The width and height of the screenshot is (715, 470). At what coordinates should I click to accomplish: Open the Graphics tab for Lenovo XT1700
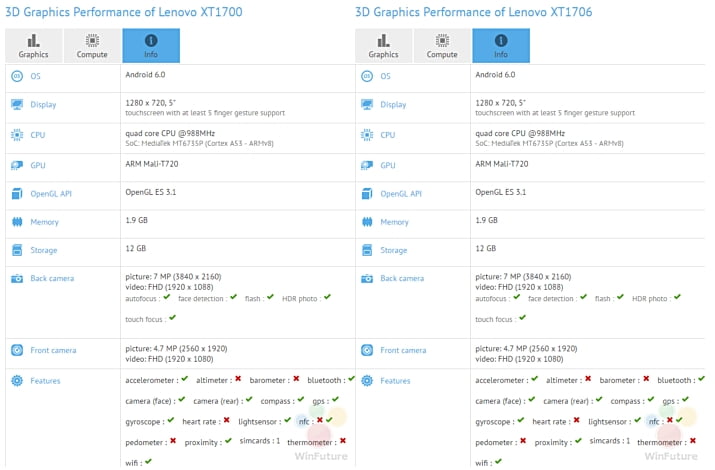point(34,46)
